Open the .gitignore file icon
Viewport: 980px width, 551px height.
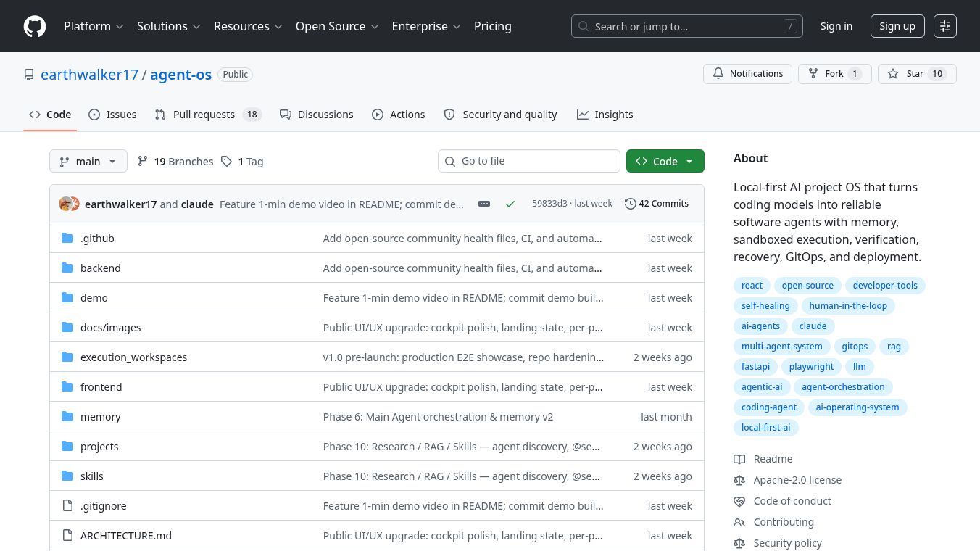(67, 505)
